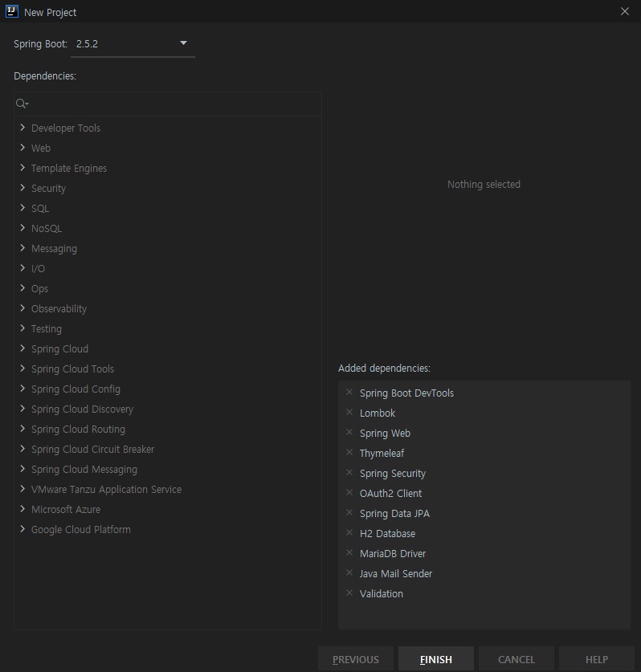The image size is (641, 672).
Task: Close the New Project dialog
Action: (x=625, y=11)
